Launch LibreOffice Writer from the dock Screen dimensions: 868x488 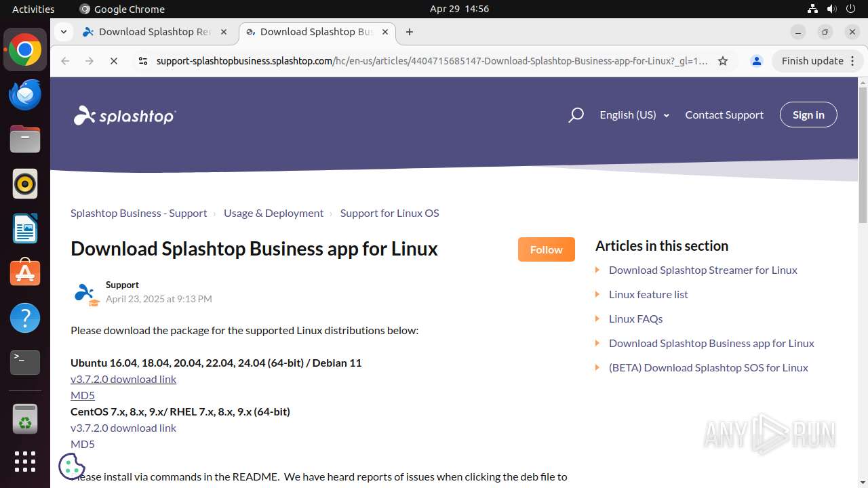(25, 228)
